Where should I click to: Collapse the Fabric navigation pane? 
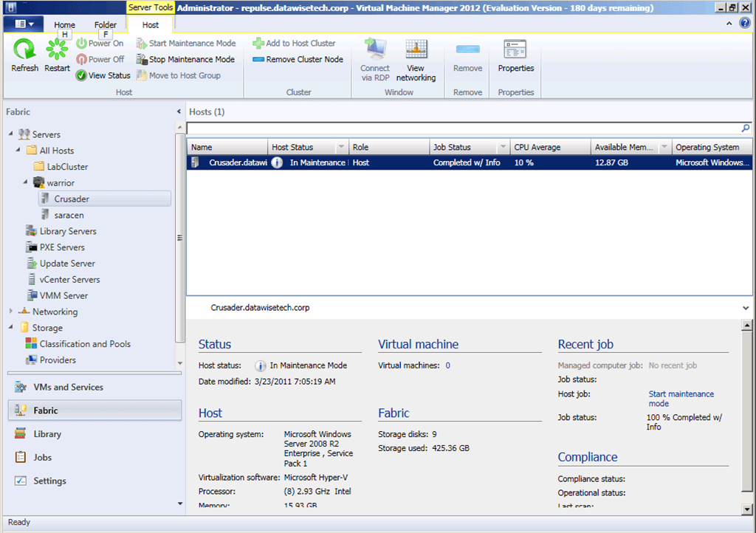(179, 111)
